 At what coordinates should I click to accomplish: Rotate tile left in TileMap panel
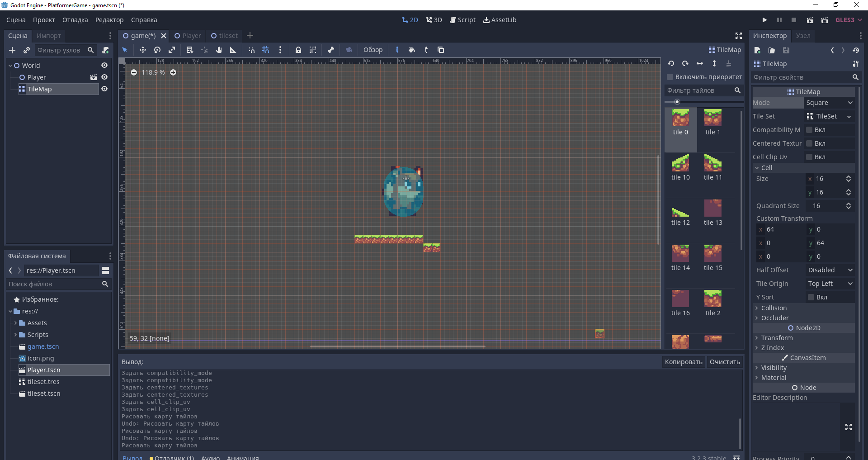point(671,63)
